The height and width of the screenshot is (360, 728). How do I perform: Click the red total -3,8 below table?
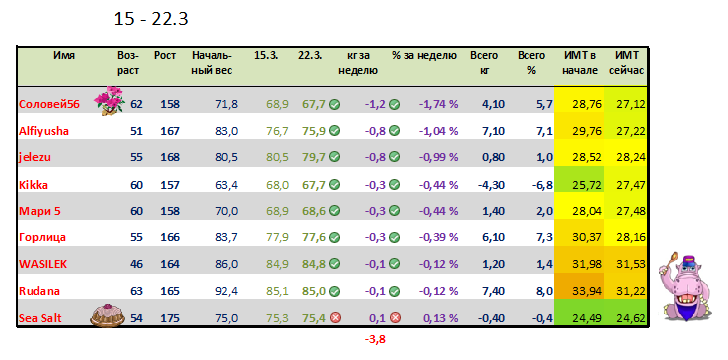[x=375, y=340]
